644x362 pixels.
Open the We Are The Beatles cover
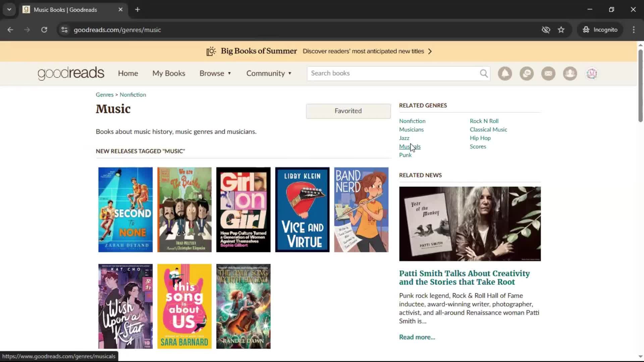point(184,210)
